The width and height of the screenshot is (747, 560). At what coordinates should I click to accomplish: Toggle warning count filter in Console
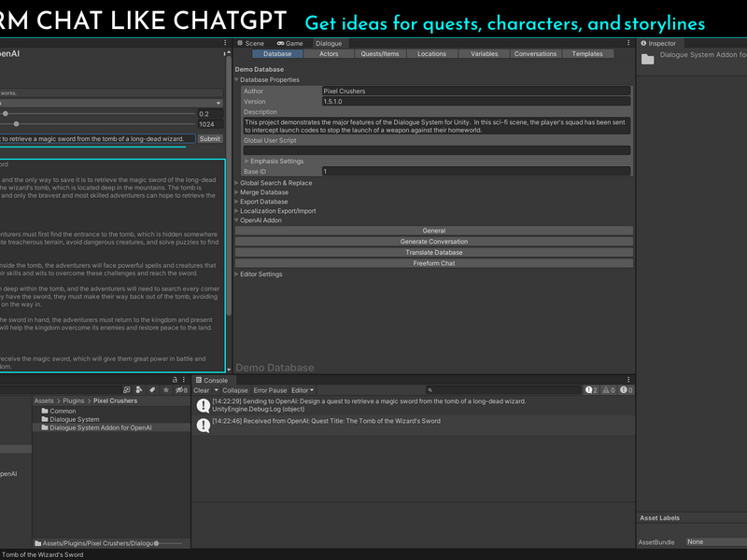click(x=609, y=390)
